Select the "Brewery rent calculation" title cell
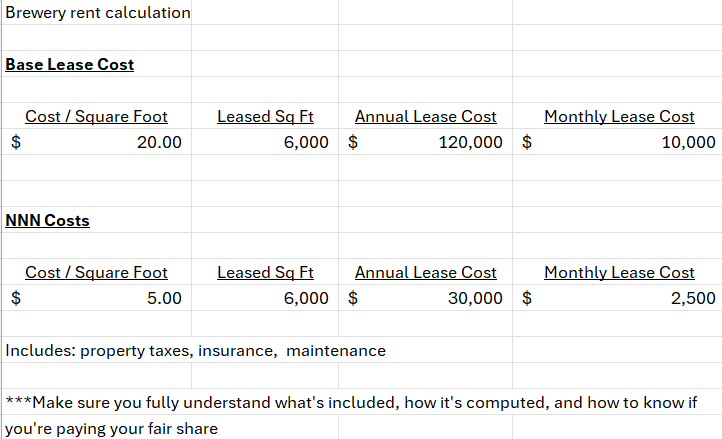The image size is (722, 439). pos(97,13)
